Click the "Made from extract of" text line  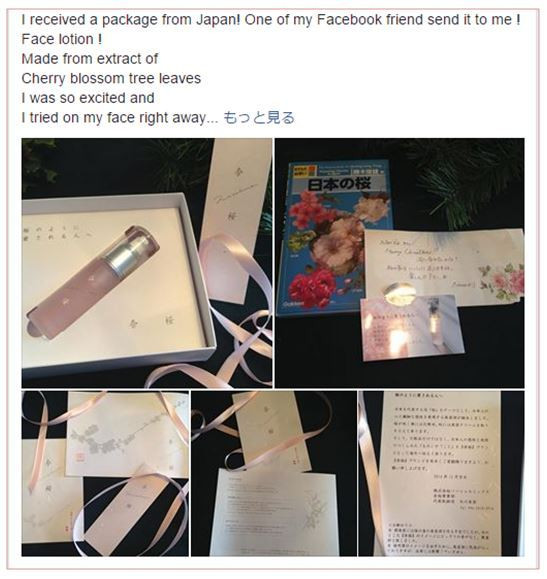pyautogui.click(x=90, y=59)
